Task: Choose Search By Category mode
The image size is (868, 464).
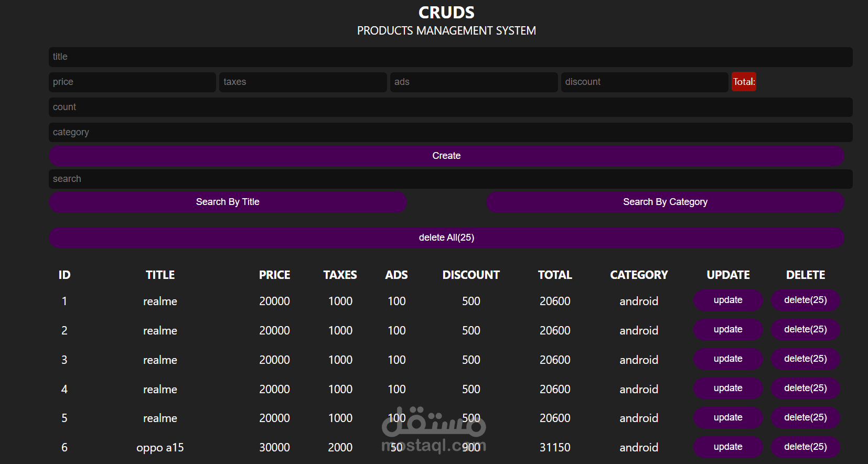Action: coord(665,202)
